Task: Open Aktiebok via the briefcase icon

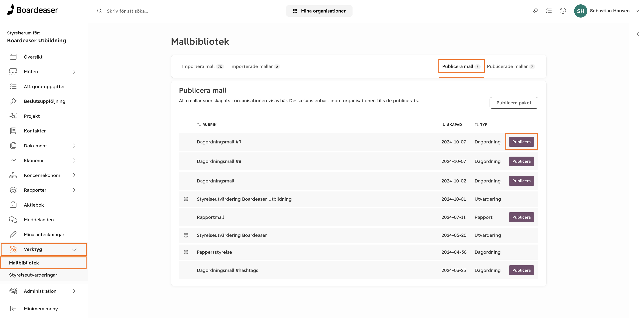Action: [x=13, y=205]
